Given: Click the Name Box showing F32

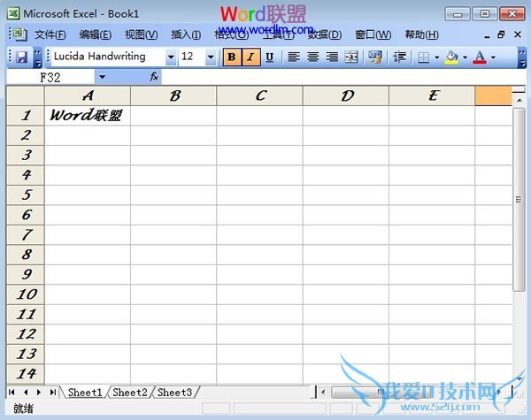Looking at the screenshot, I should [x=50, y=77].
